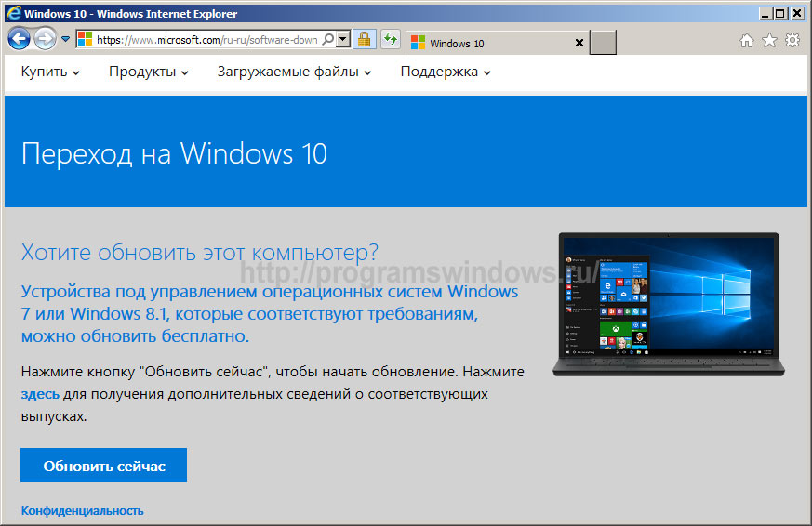Maximize the Internet Explorer window
Viewport: 812px width, 526px height.
pos(779,13)
